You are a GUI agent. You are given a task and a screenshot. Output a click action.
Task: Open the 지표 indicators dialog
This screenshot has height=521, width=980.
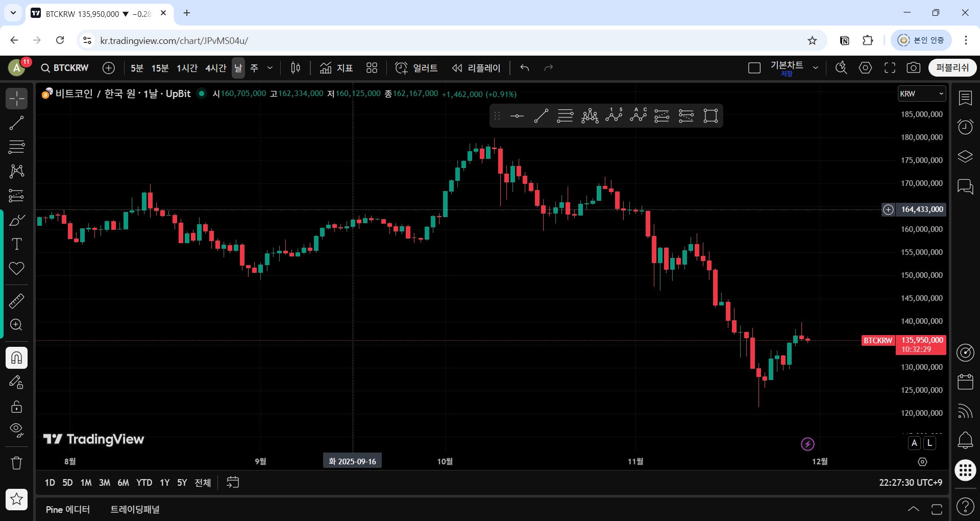[x=336, y=68]
